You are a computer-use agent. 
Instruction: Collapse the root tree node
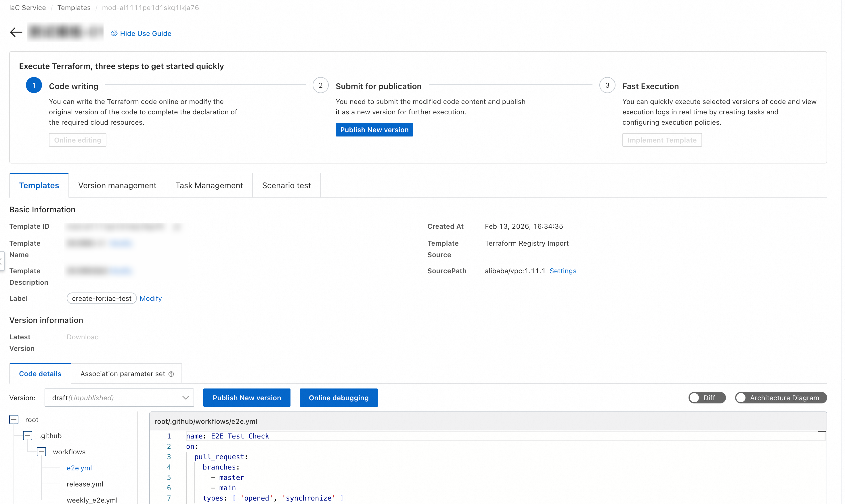point(14,420)
